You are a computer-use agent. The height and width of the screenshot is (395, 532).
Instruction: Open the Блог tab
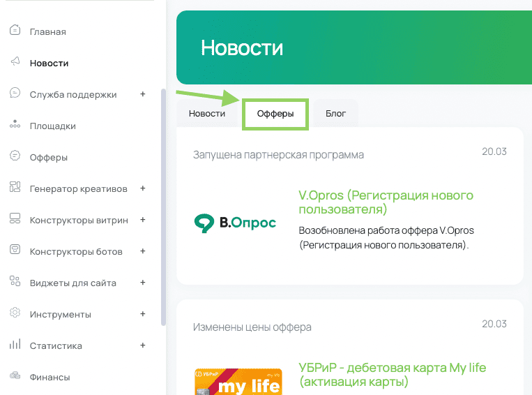[335, 114]
